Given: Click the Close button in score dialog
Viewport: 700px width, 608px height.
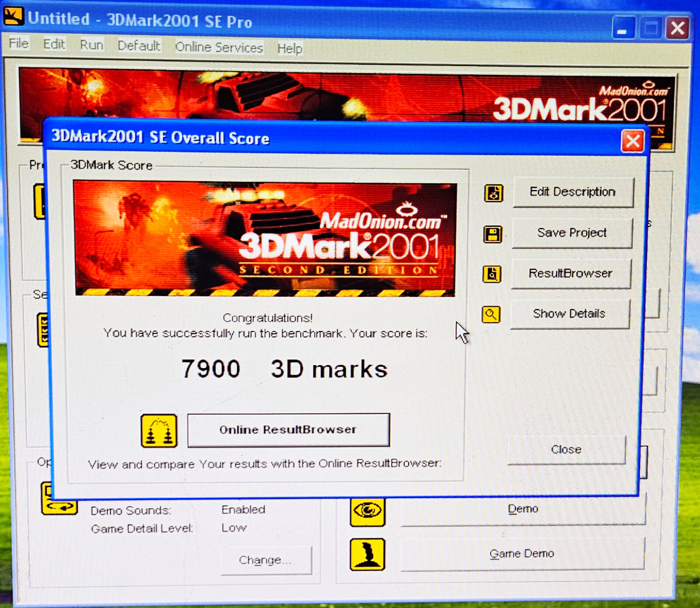Looking at the screenshot, I should (x=567, y=450).
